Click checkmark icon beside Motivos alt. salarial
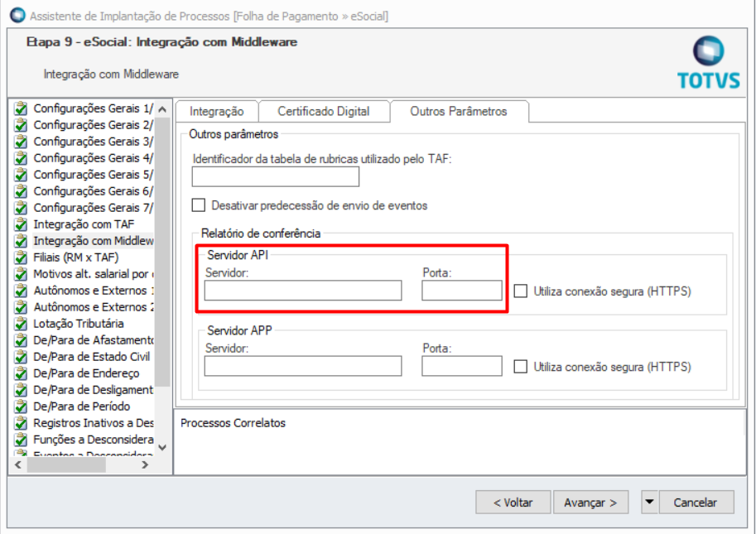The height and width of the screenshot is (534, 756). [21, 274]
